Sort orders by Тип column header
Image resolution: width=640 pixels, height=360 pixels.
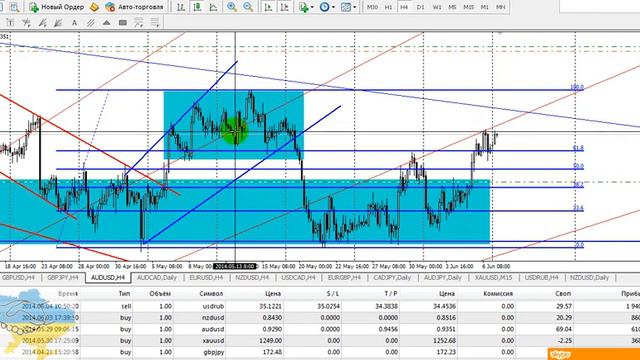[x=124, y=293]
